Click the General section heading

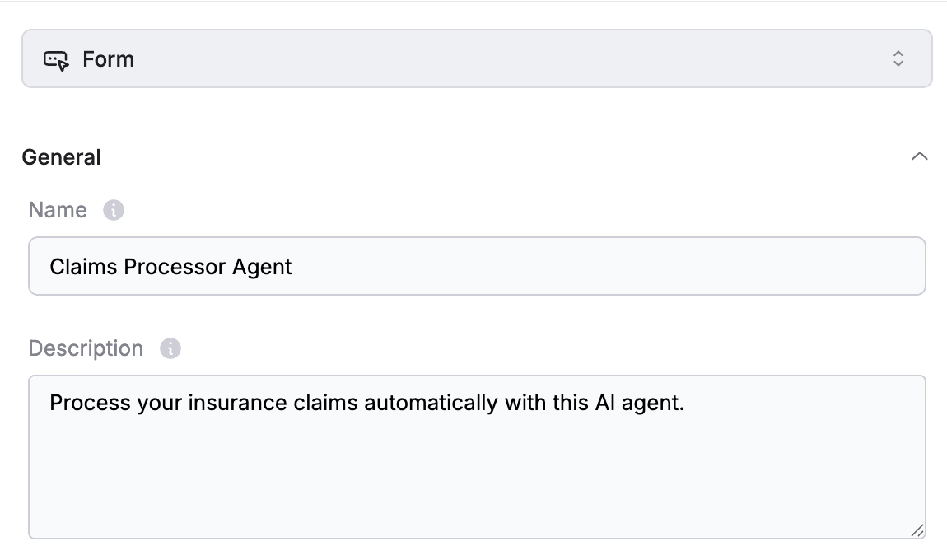[61, 157]
